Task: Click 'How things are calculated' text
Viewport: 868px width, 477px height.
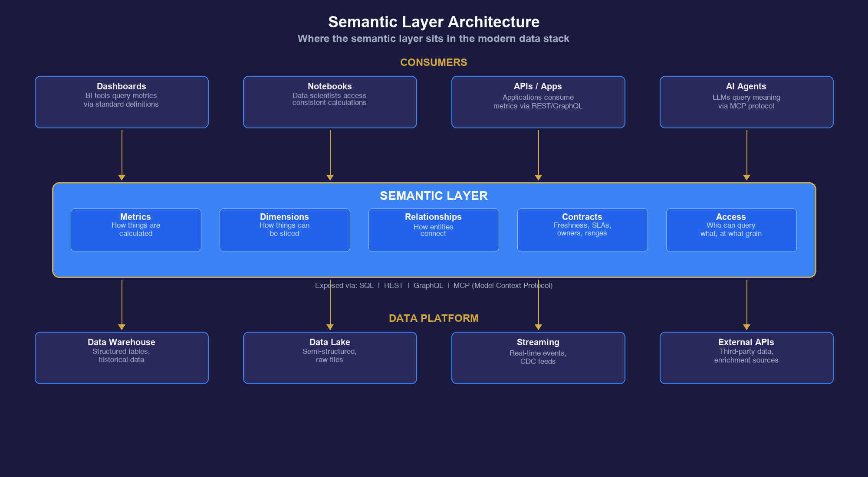Action: pos(136,229)
